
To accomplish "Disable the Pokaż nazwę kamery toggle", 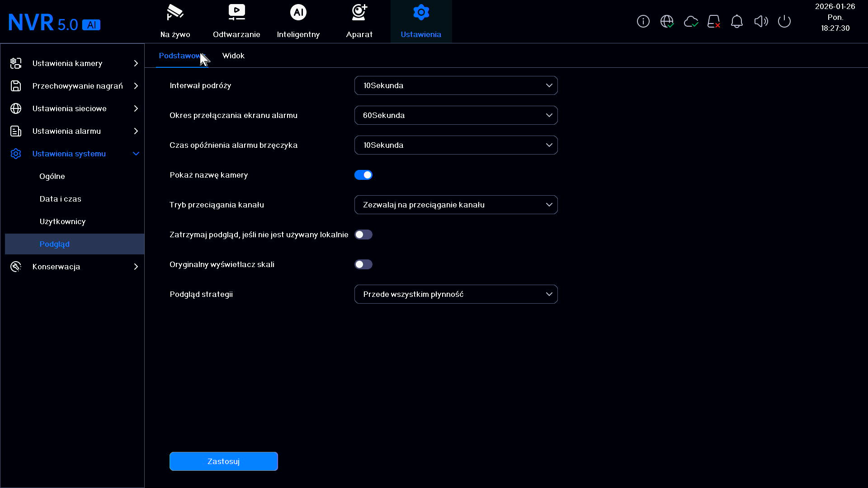I will (x=363, y=175).
